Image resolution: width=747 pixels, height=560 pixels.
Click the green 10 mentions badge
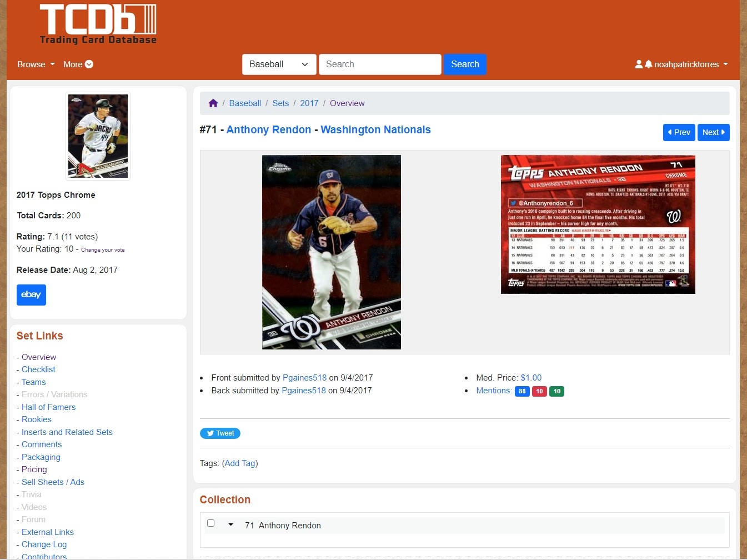pos(557,391)
